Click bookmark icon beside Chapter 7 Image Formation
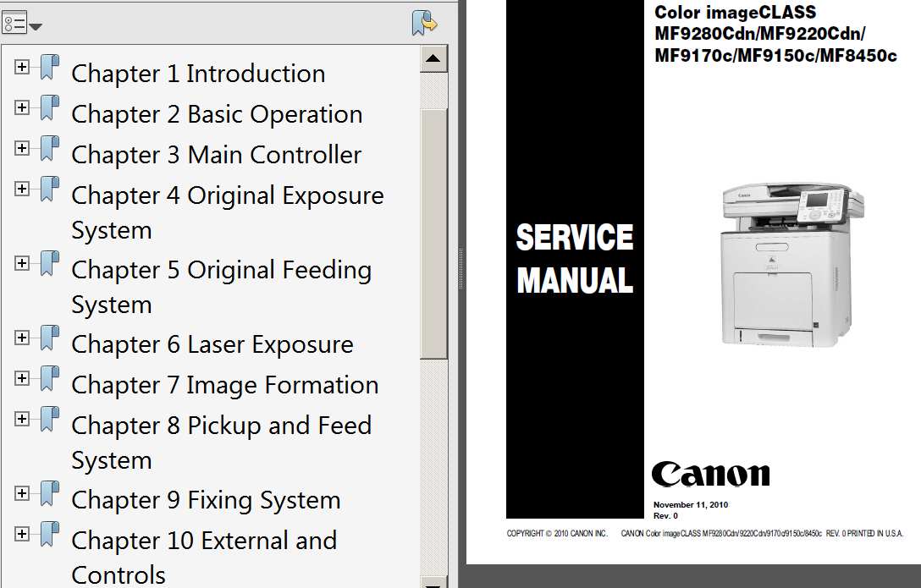This screenshot has width=921, height=588. (50, 378)
